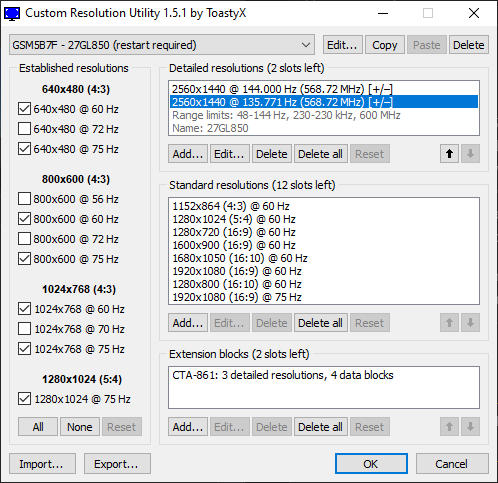Click the Export... button
Viewport: 498px width, 483px height.
click(117, 464)
